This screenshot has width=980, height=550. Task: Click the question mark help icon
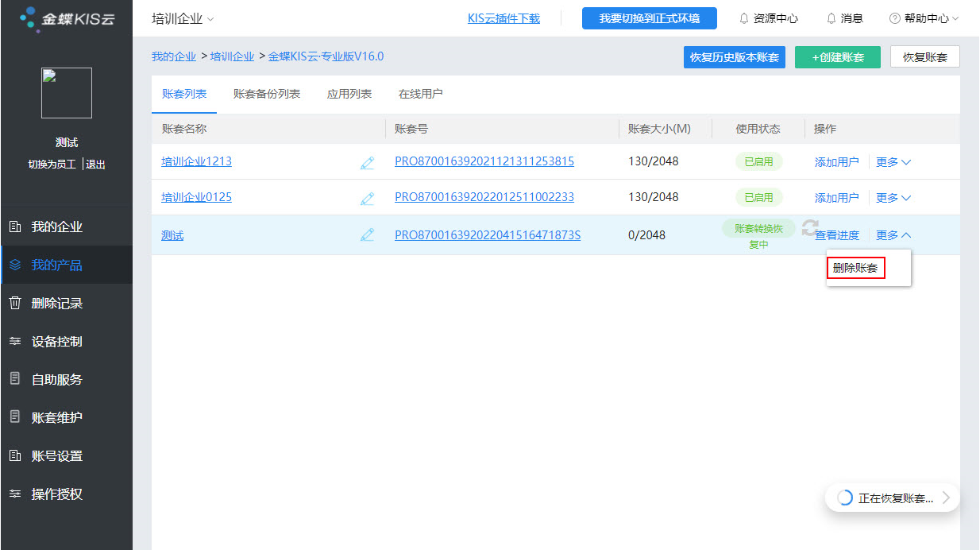[895, 18]
